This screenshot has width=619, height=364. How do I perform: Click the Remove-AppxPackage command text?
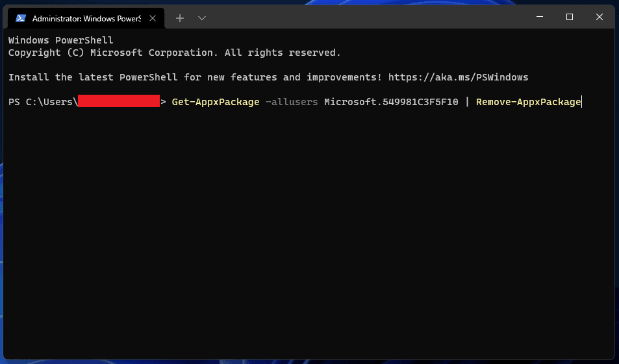coord(528,102)
